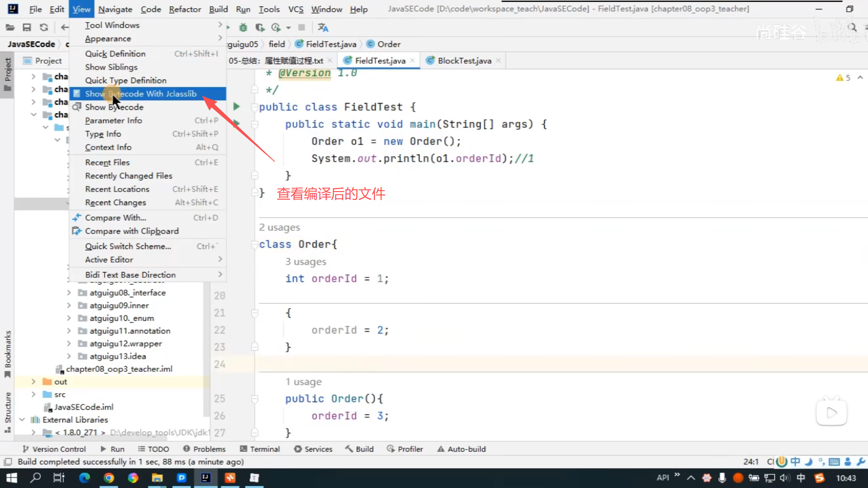This screenshot has width=868, height=488.
Task: Collapse the External Libraries node
Action: click(x=22, y=420)
